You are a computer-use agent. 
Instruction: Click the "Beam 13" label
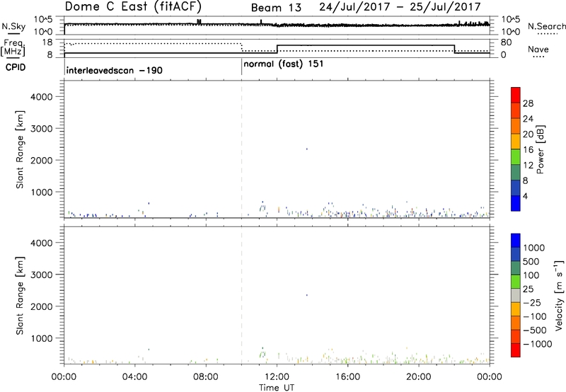276,8
